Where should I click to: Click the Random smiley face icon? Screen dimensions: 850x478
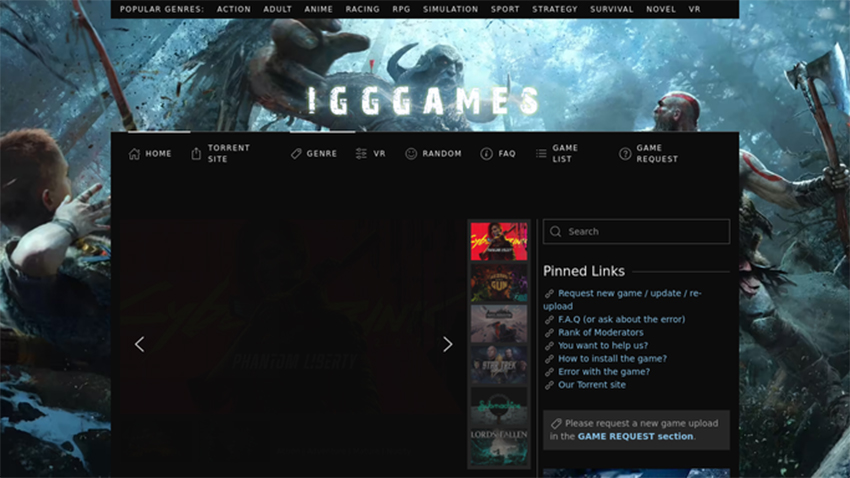(411, 154)
